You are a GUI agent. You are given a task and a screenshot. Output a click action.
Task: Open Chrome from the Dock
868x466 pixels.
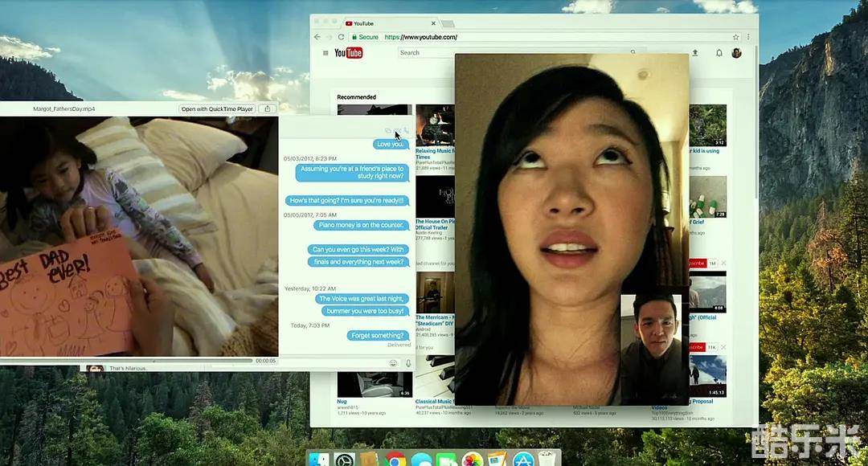pos(395,460)
